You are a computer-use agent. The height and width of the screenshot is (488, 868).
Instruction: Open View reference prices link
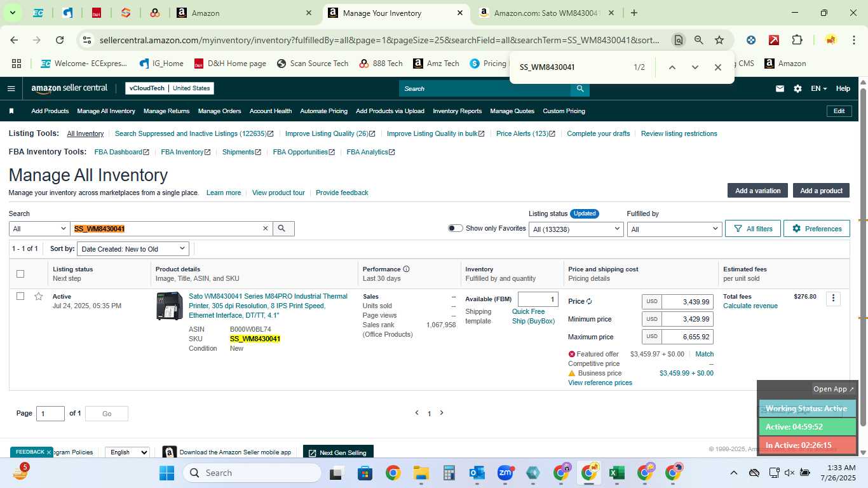tap(600, 383)
